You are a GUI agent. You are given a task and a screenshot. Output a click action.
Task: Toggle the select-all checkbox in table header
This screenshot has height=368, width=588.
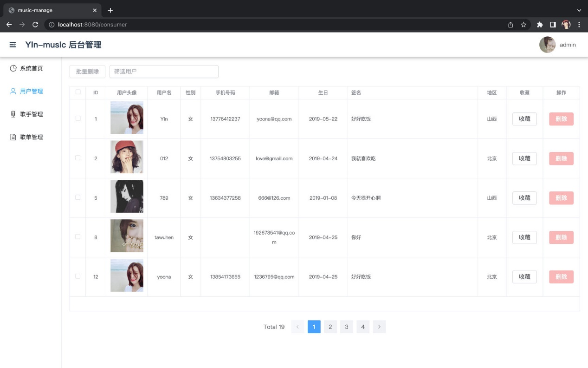pyautogui.click(x=78, y=92)
